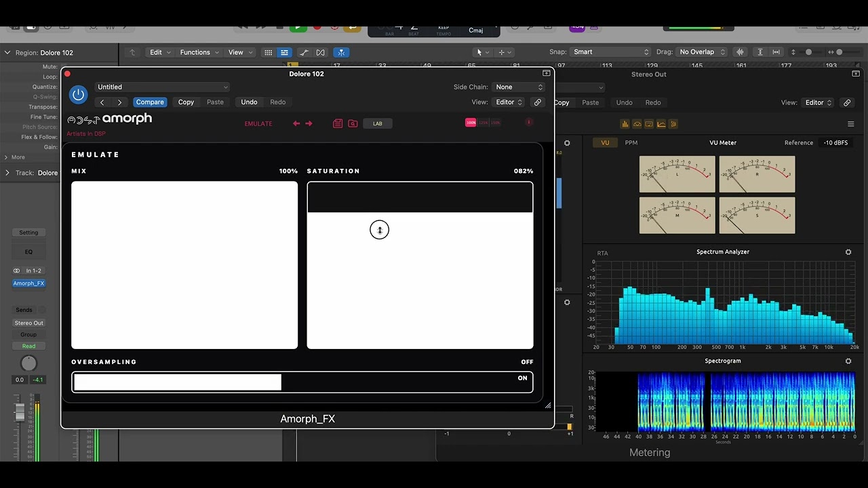
Task: Toggle the blue catch playhead button
Action: click(x=342, y=52)
